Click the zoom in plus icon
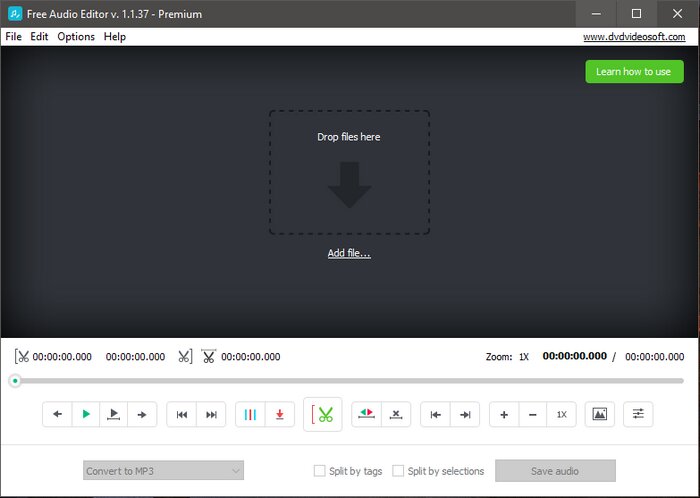 pyautogui.click(x=504, y=414)
